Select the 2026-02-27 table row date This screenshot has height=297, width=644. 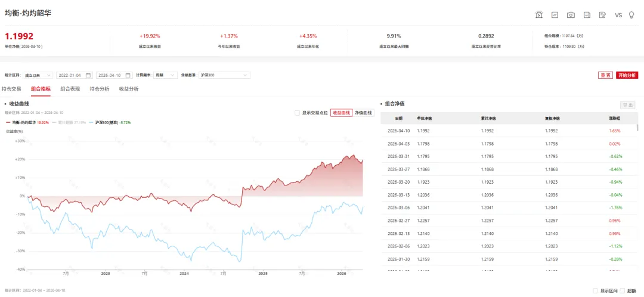(x=399, y=221)
